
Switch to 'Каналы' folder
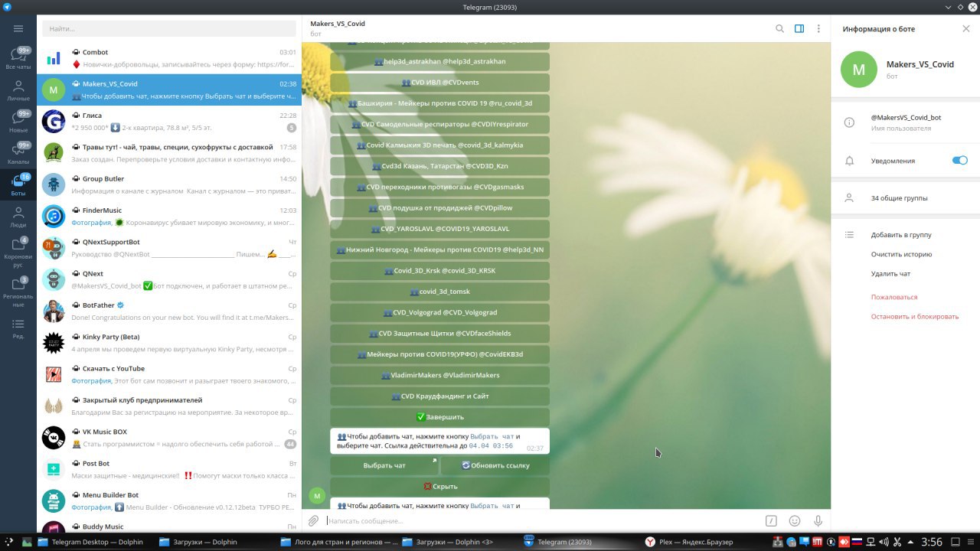(18, 154)
